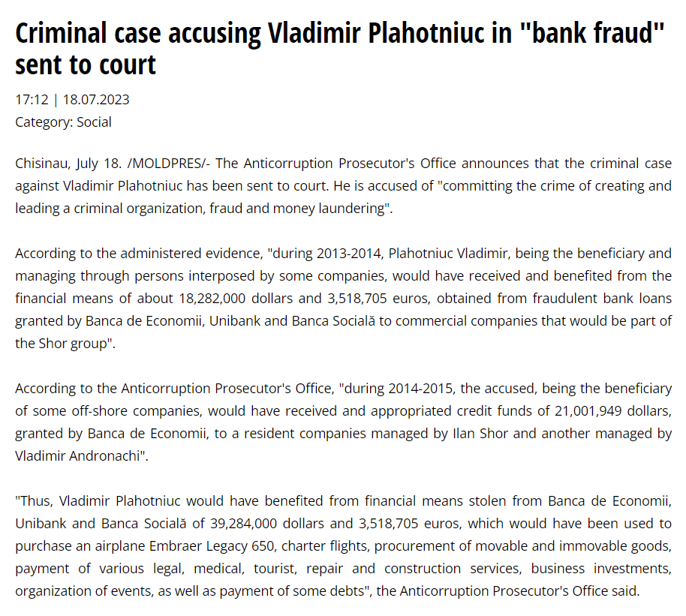Click the 'Category:' label
This screenshot has height=616, width=686.
44,122
